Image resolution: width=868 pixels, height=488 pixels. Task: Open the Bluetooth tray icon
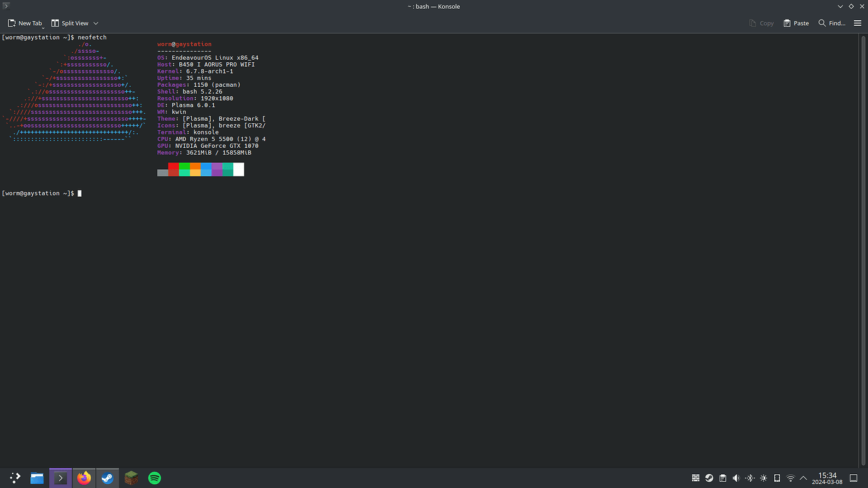tap(750, 478)
